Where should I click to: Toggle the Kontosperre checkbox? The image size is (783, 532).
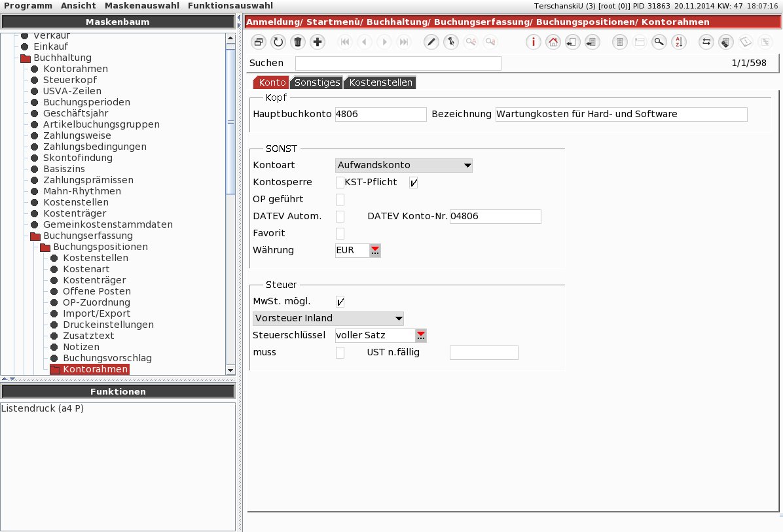click(x=340, y=182)
